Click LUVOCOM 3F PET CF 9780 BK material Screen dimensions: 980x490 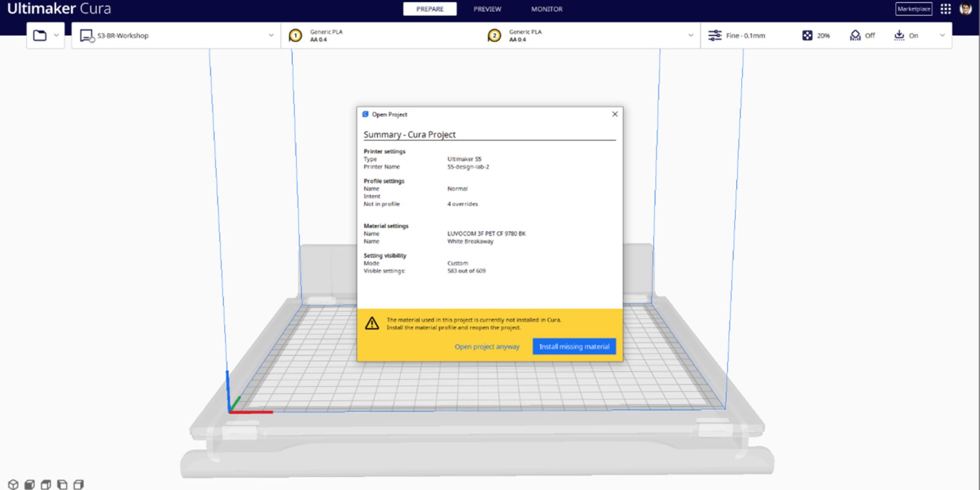(x=486, y=234)
